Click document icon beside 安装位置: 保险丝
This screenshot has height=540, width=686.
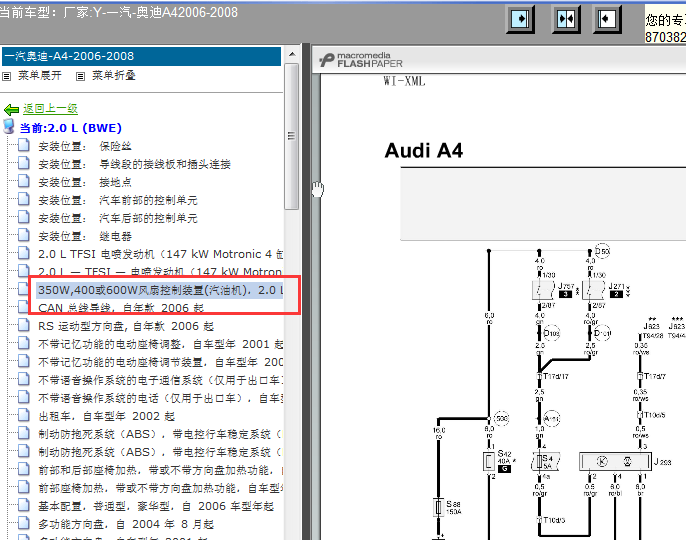[24, 145]
